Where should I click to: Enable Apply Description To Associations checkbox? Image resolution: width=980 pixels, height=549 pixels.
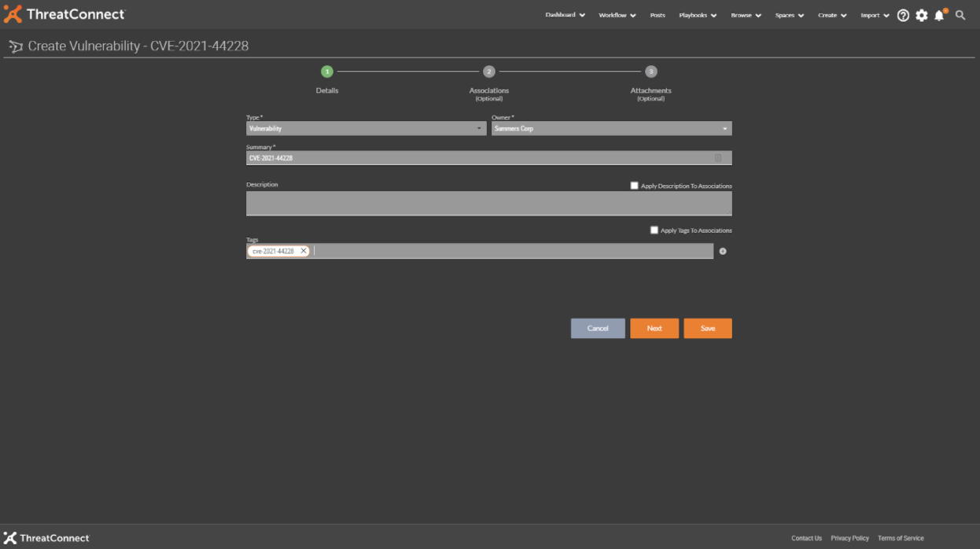[x=635, y=186]
